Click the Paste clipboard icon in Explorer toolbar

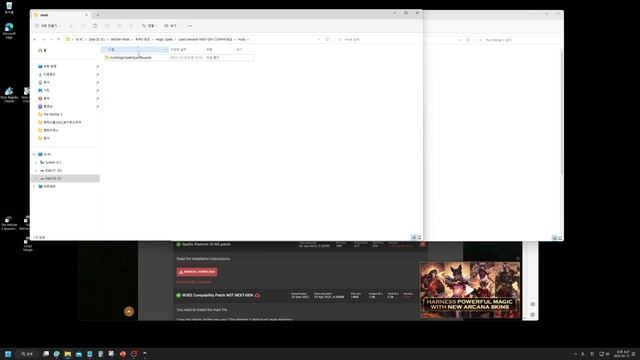pyautogui.click(x=95, y=26)
